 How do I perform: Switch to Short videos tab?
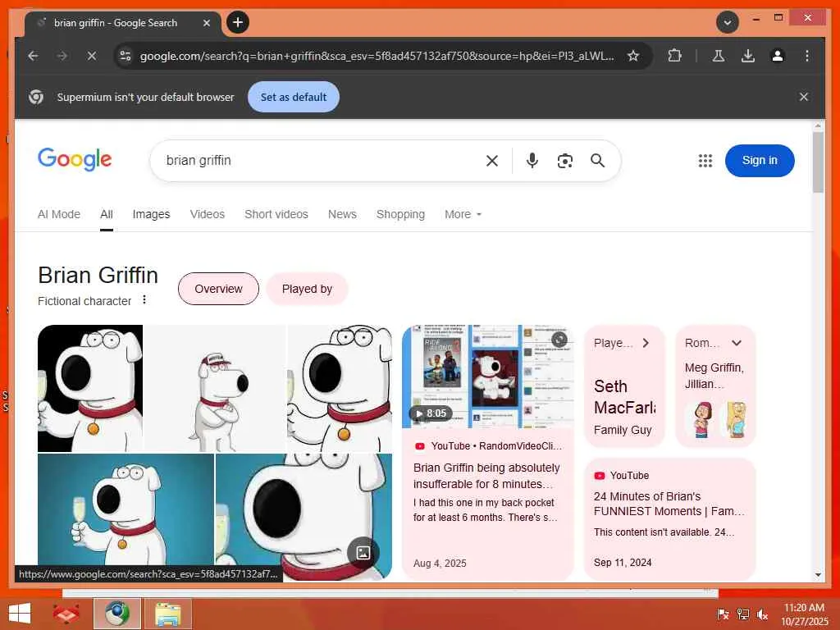276,214
